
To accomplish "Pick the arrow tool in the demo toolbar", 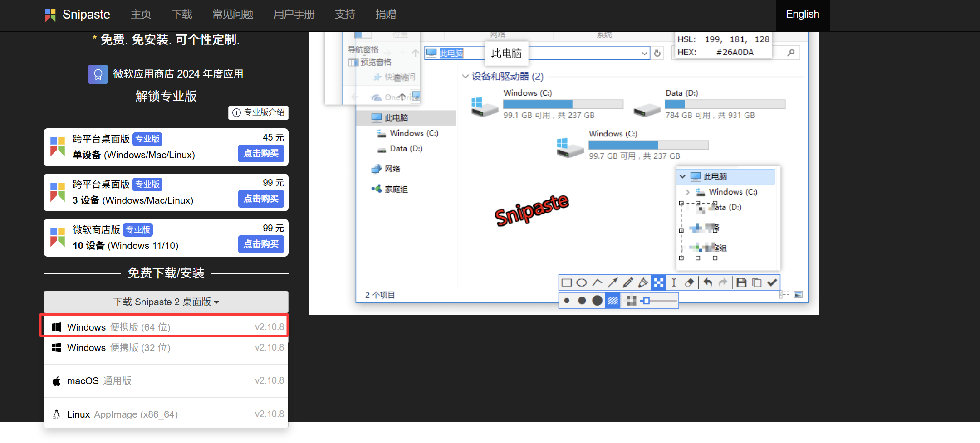I will point(612,283).
